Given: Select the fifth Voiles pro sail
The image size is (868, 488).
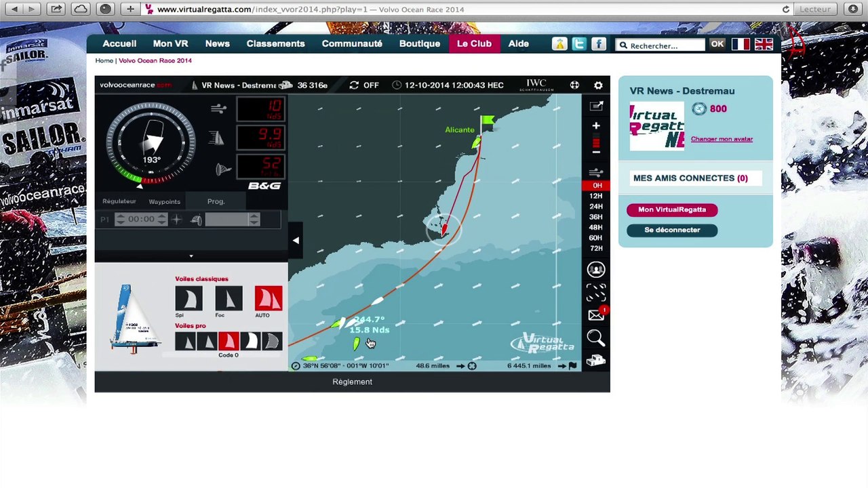Looking at the screenshot, I should [271, 341].
